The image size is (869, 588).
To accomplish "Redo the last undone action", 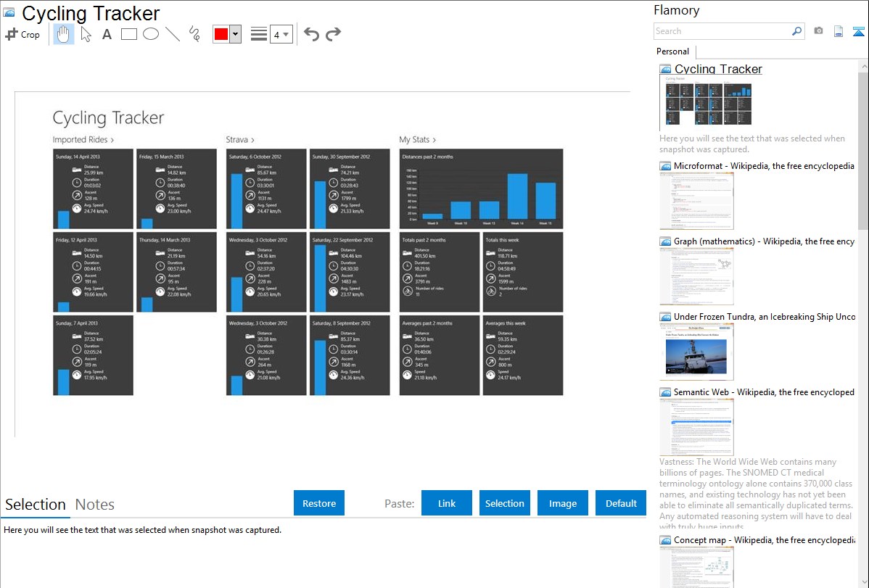I will tap(334, 34).
